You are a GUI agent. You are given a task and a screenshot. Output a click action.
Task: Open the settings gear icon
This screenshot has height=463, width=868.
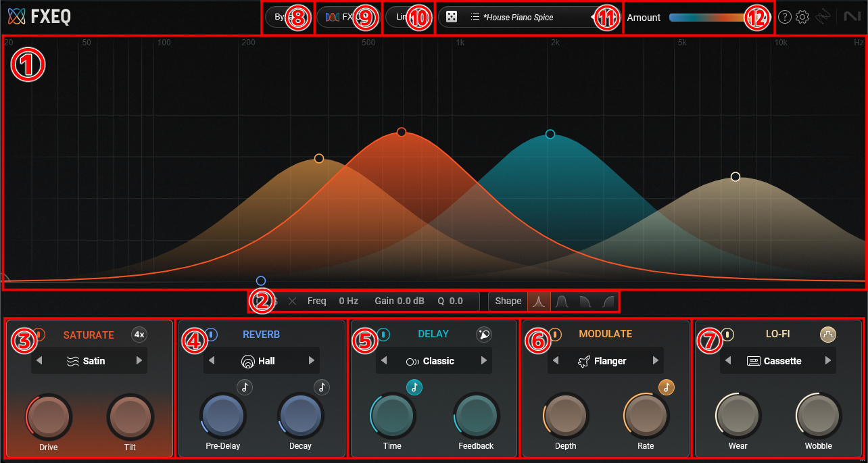(x=802, y=18)
